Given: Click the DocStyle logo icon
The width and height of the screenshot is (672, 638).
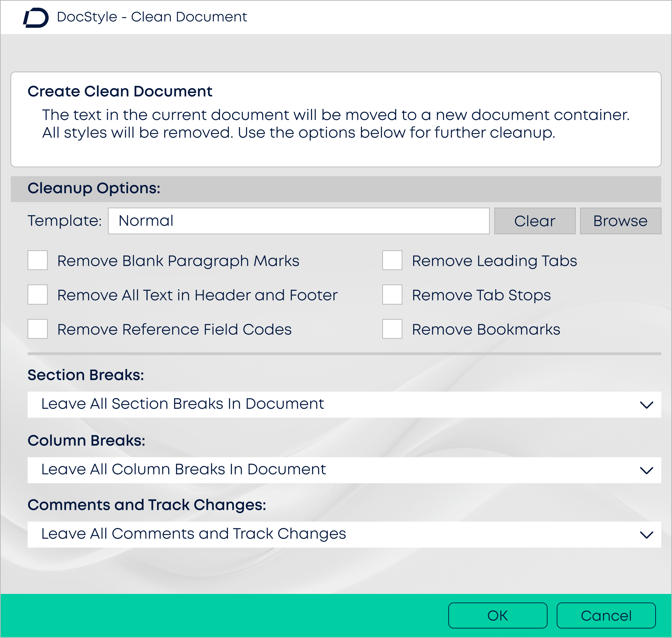Looking at the screenshot, I should pos(36,17).
